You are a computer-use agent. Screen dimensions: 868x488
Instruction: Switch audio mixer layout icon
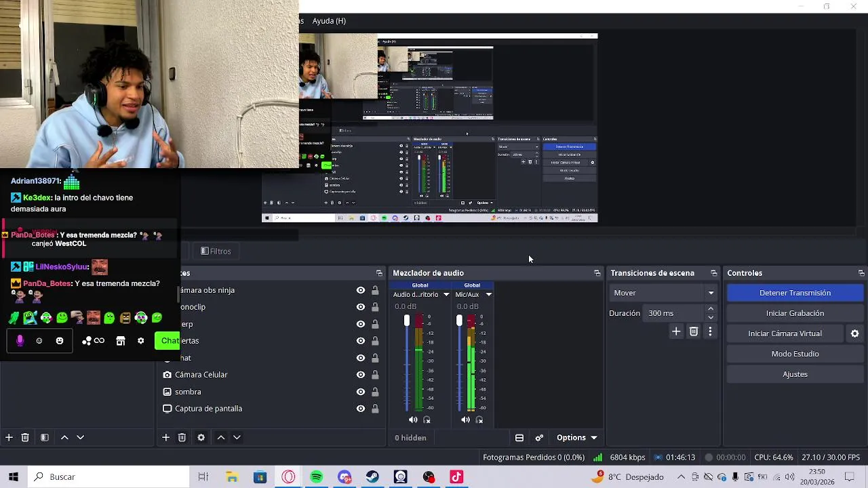[519, 438]
